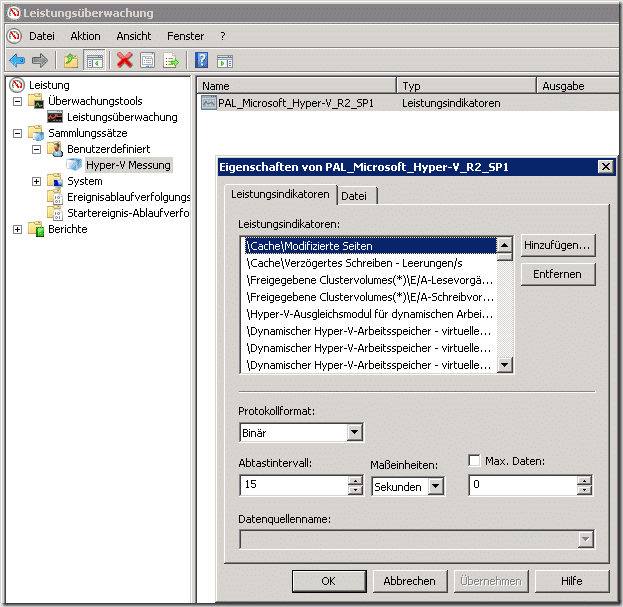
Task: Collapse the Sammlungssätze tree node
Action: point(17,133)
